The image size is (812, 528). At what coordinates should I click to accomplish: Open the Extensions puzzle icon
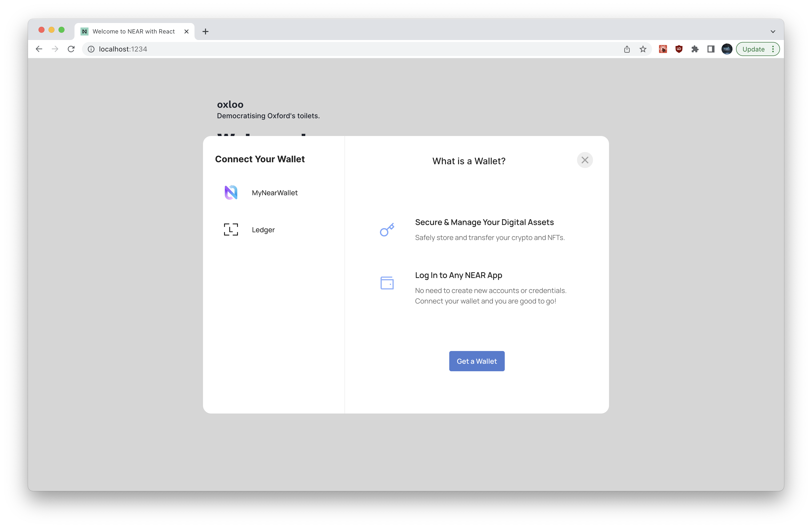click(695, 49)
